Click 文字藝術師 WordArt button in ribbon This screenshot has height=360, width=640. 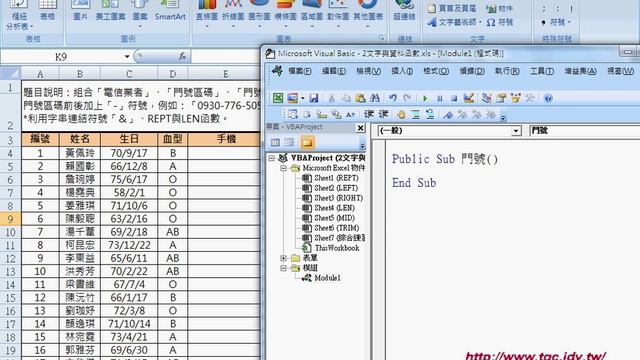point(454,22)
